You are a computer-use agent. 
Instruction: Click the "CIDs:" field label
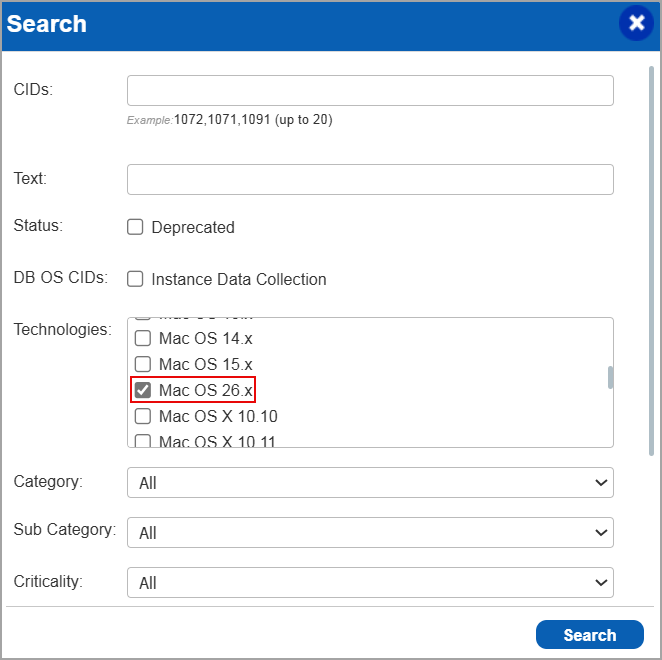(33, 89)
